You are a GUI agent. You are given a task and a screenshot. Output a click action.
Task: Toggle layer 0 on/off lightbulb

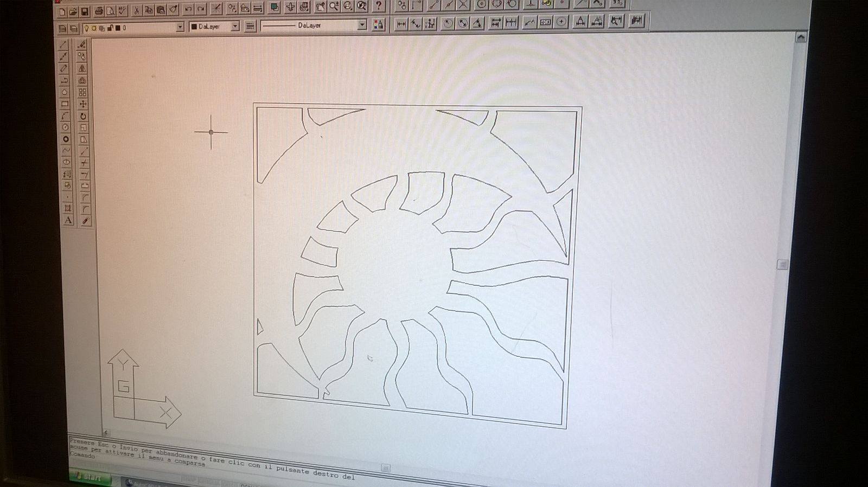[x=87, y=28]
